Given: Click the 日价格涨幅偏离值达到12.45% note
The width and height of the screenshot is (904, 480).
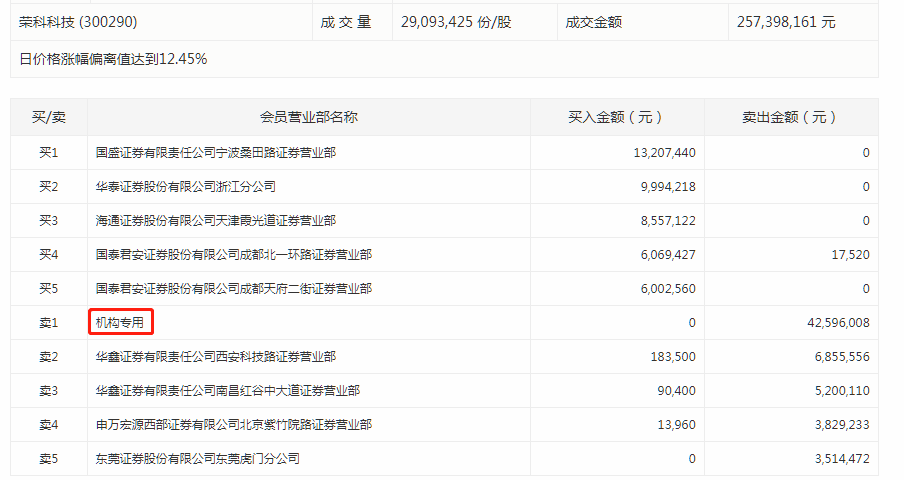Looking at the screenshot, I should (x=113, y=59).
